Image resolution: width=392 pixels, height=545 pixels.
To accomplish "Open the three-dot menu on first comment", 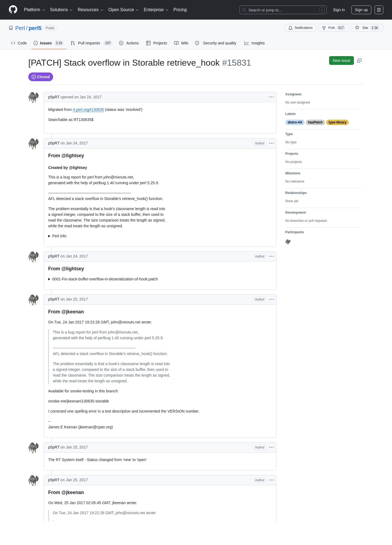I will [x=271, y=97].
